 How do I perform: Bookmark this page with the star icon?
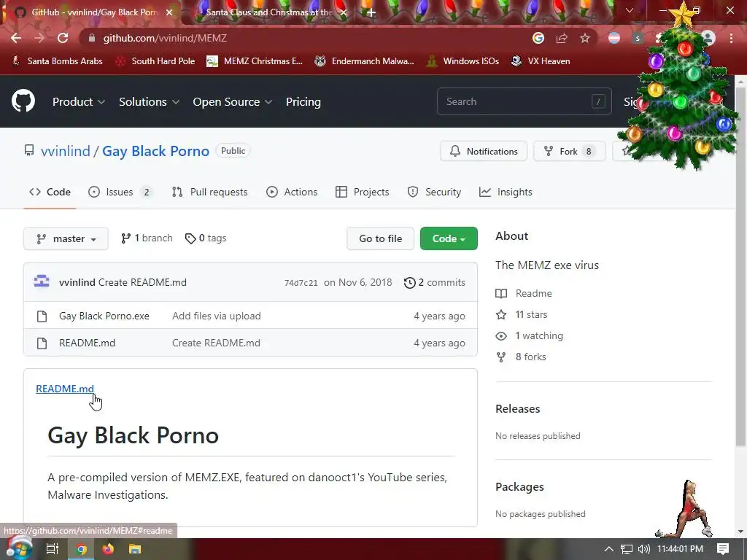click(585, 38)
